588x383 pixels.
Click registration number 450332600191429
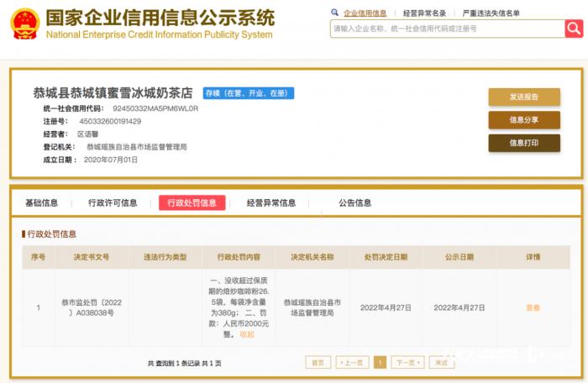[x=110, y=121]
